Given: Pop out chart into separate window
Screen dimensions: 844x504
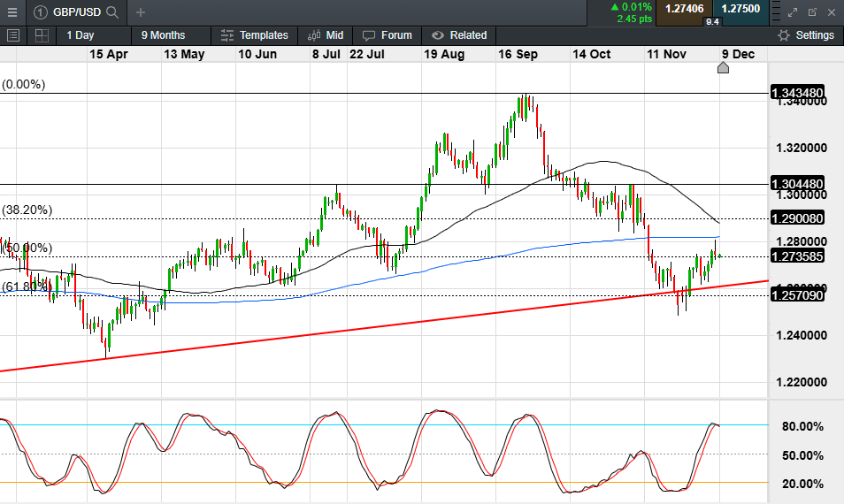Looking at the screenshot, I should (x=812, y=12).
